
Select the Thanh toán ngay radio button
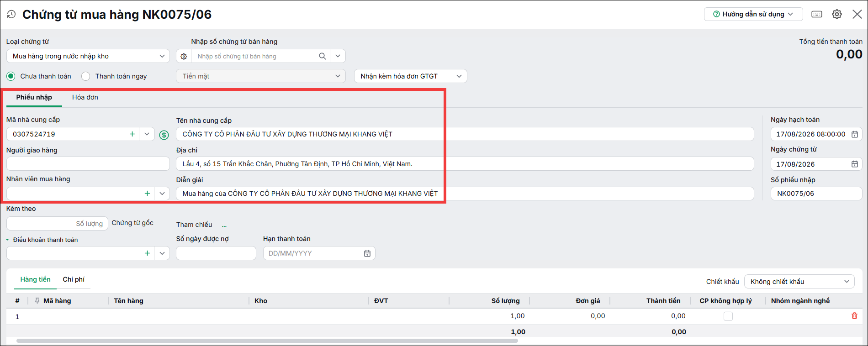pyautogui.click(x=85, y=76)
